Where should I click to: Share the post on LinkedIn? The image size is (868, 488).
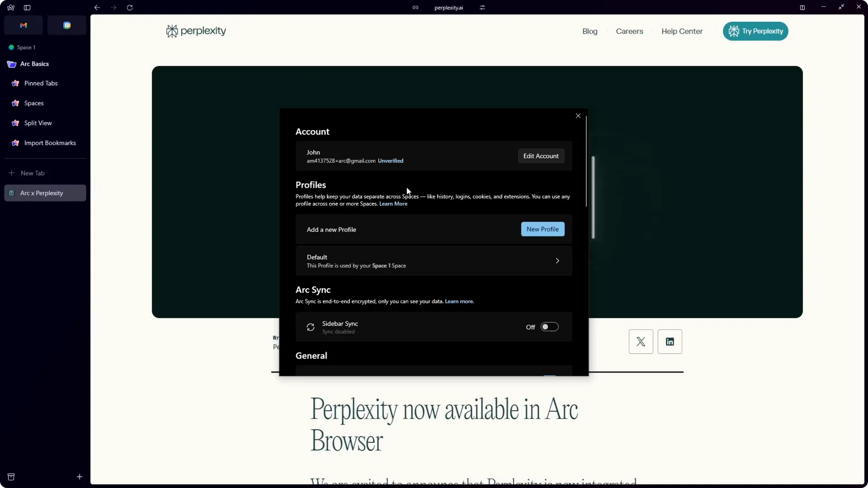coord(670,342)
